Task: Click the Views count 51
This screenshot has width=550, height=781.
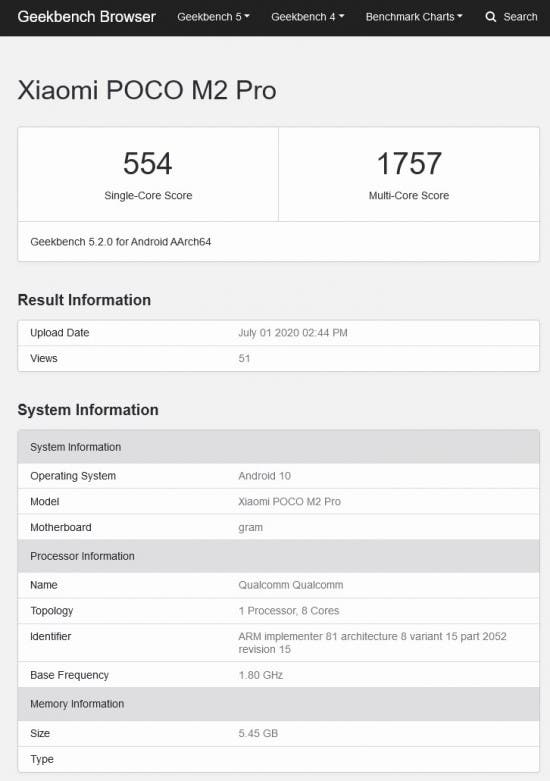Action: 244,359
